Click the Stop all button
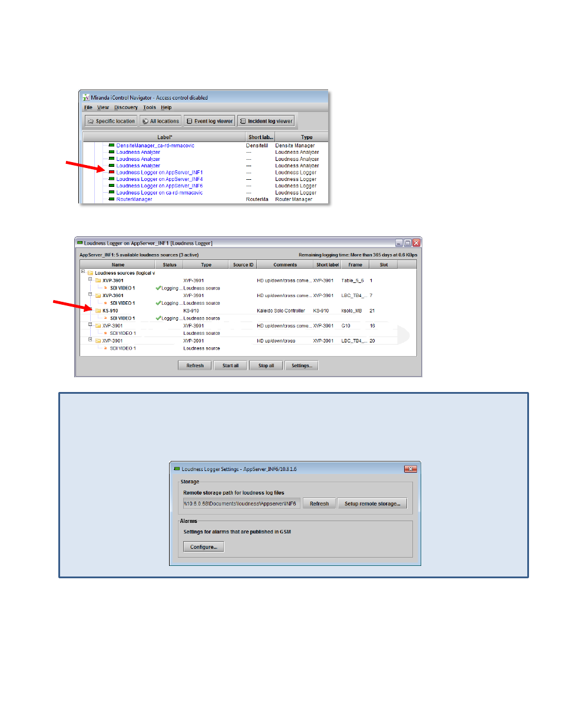Viewport: 562px width, 728px height. 266,365
